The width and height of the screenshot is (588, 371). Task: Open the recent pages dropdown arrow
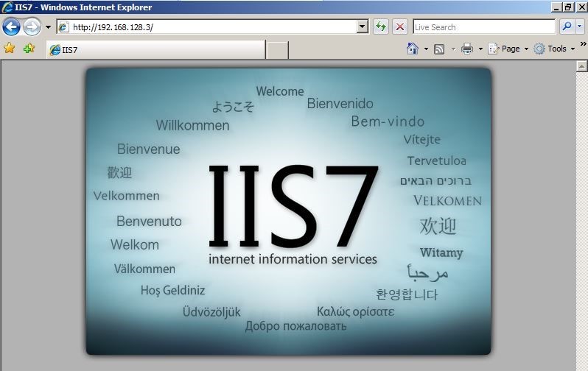(x=48, y=27)
